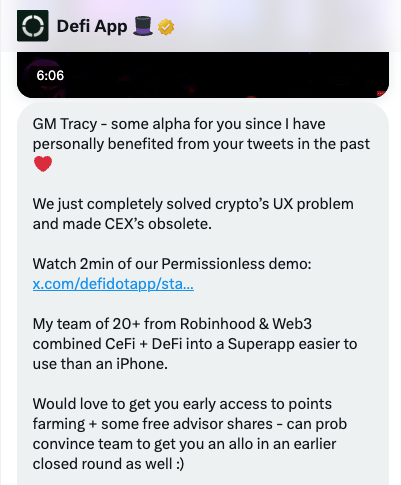Select the 'GM Tracy' opening line

[x=179, y=124]
